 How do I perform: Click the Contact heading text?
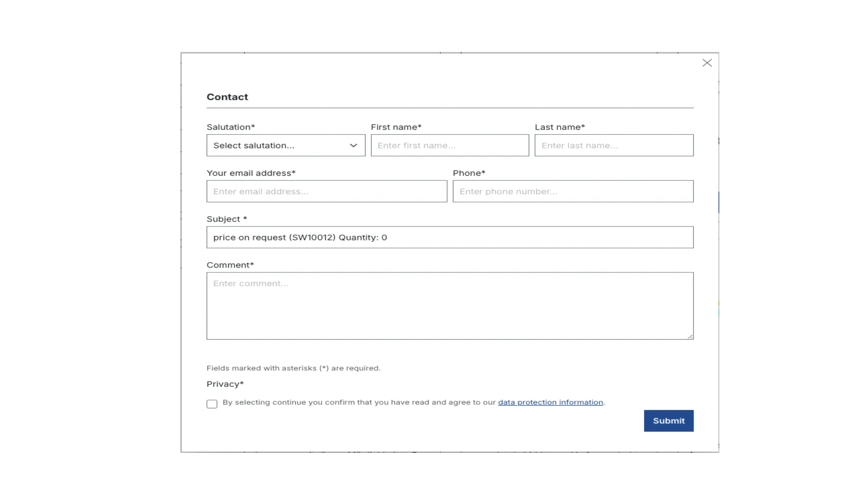[227, 97]
